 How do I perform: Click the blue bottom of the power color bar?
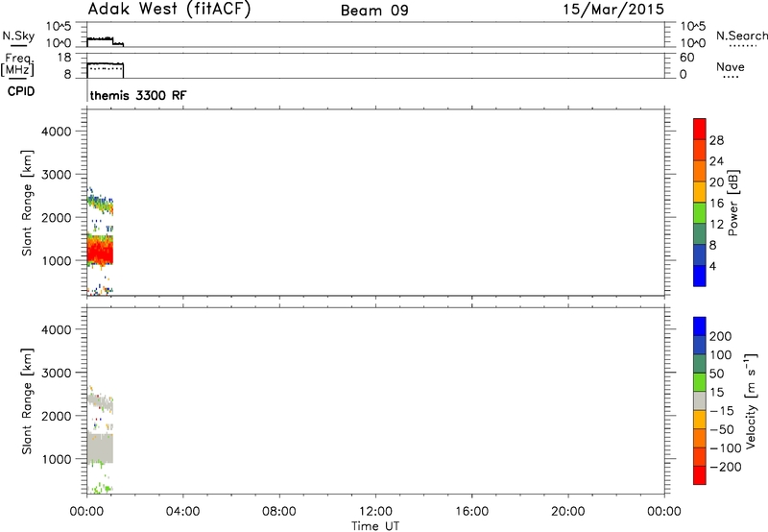point(700,276)
